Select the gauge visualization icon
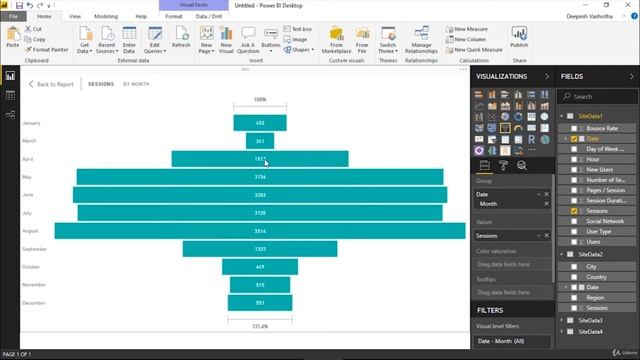The height and width of the screenshot is (360, 640). [518, 128]
